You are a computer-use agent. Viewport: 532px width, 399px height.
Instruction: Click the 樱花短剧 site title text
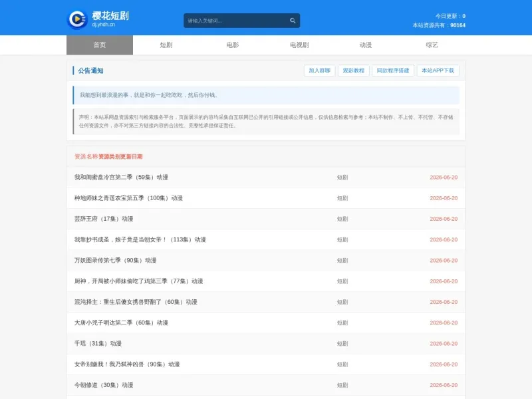pos(110,15)
